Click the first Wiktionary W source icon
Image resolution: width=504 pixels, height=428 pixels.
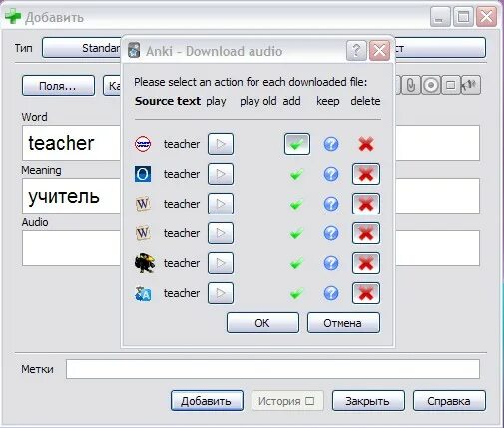click(x=143, y=204)
